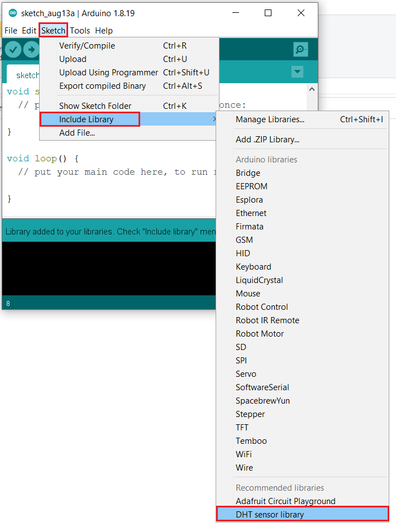Select Show Sketch Folder
The width and height of the screenshot is (396, 532).
coord(128,106)
